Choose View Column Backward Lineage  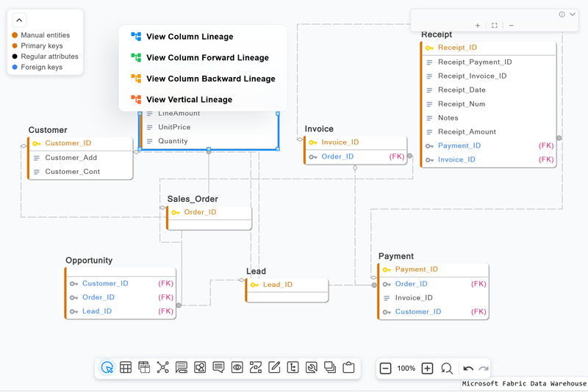[203, 79]
